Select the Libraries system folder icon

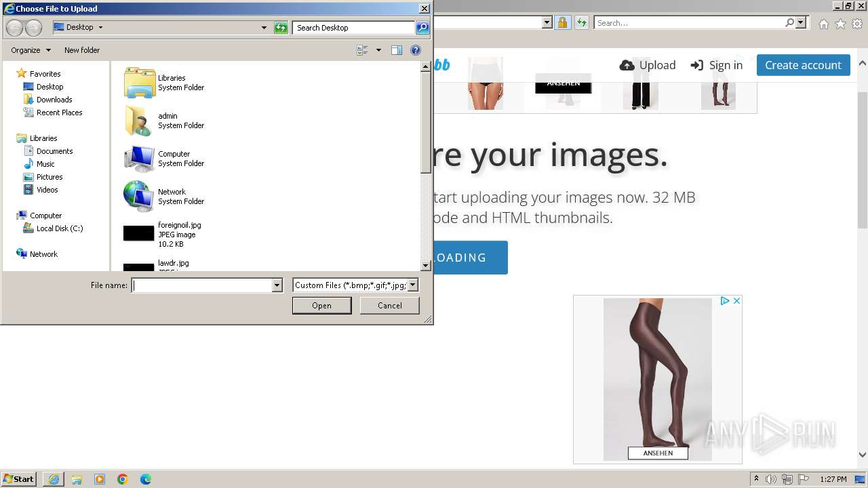pos(140,83)
